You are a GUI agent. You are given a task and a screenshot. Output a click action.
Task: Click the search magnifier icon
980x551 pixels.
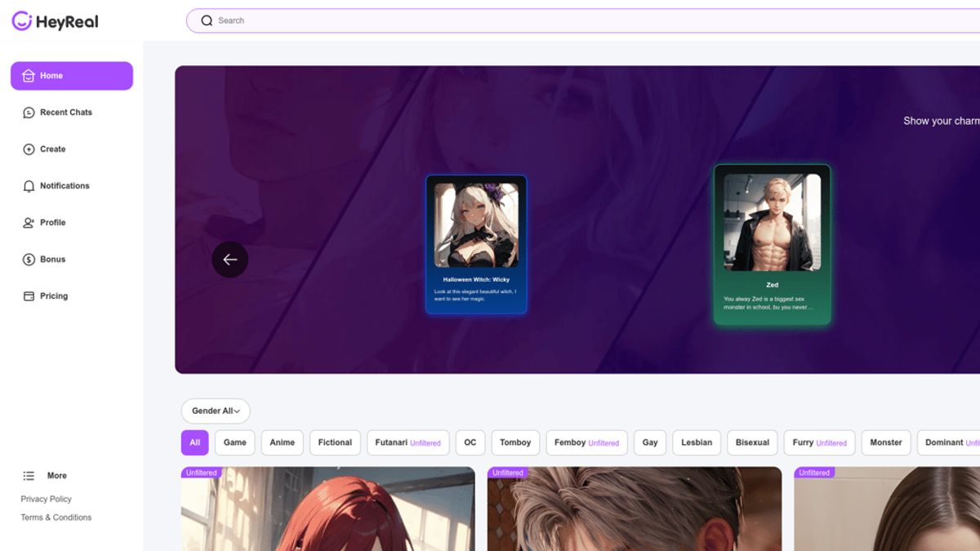pos(207,20)
